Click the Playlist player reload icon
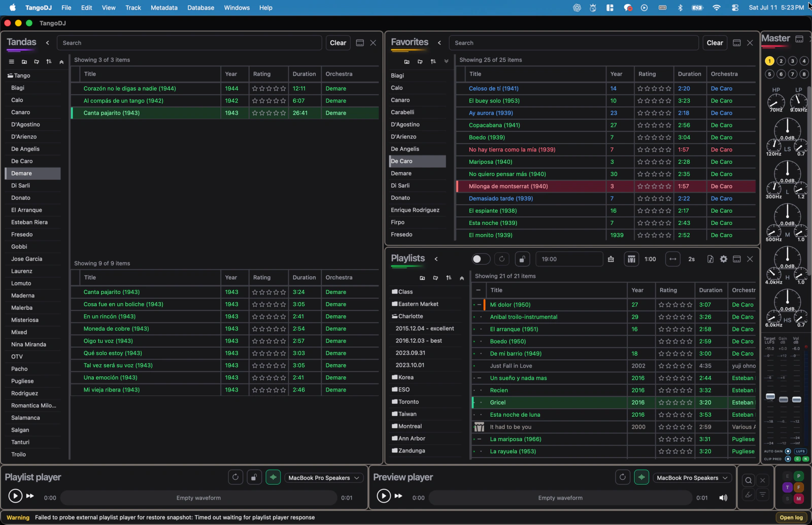Viewport: 812px width, 525px height. click(235, 477)
